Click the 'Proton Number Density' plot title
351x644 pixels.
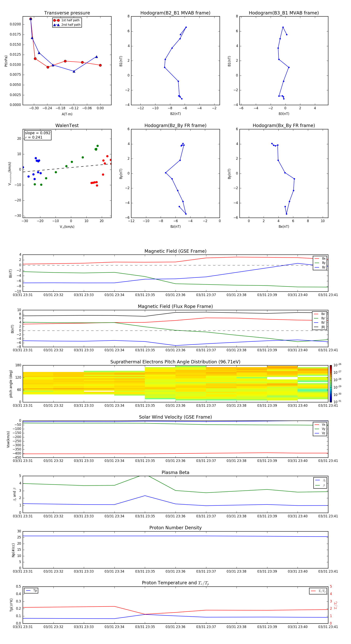(x=175, y=528)
